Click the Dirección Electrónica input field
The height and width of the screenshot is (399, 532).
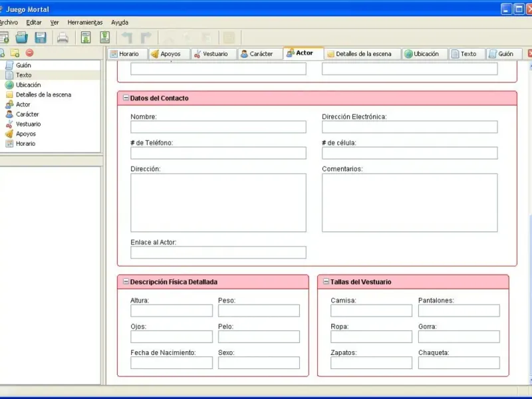410,127
